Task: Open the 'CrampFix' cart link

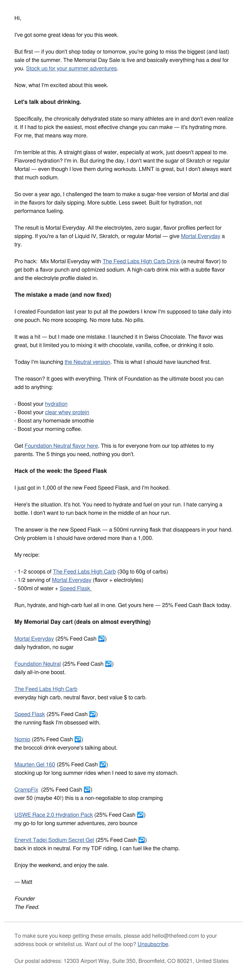Action: coord(26,789)
